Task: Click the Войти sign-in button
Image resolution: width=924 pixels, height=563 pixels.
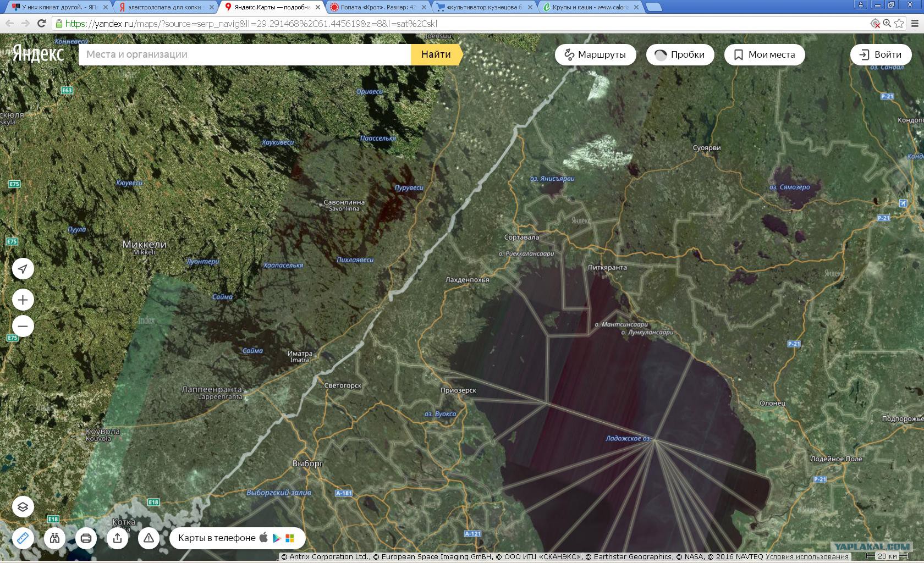Action: (881, 54)
